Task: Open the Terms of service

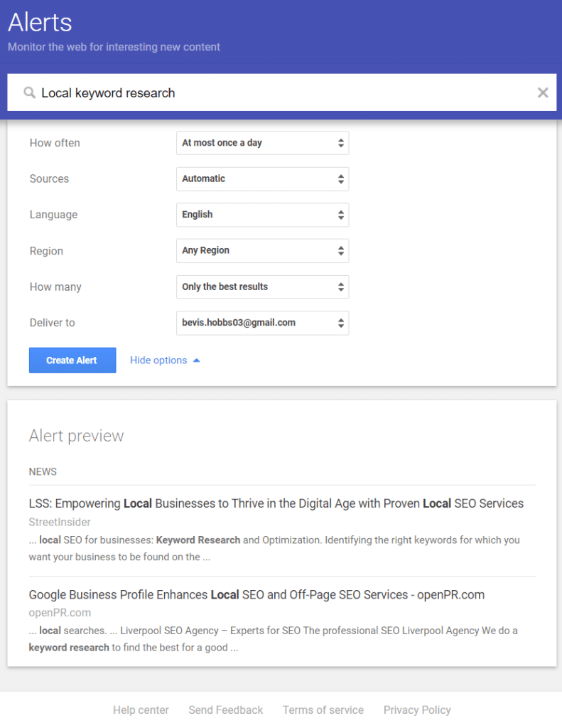Action: pos(323,710)
